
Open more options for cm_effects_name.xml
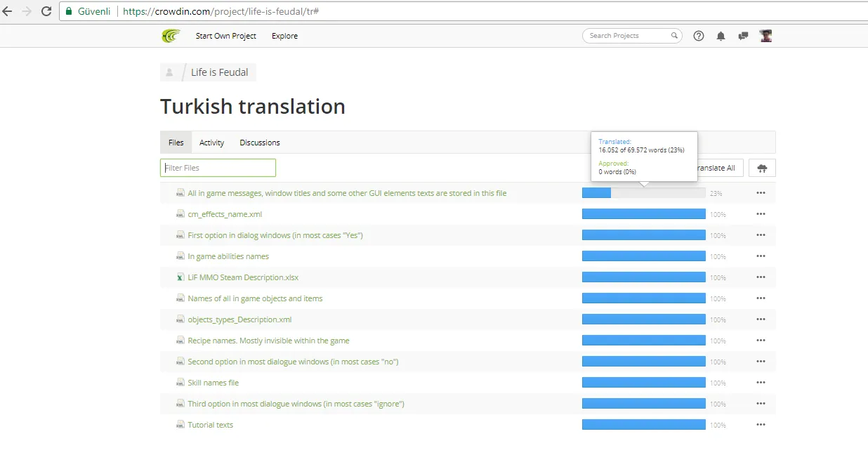click(761, 214)
